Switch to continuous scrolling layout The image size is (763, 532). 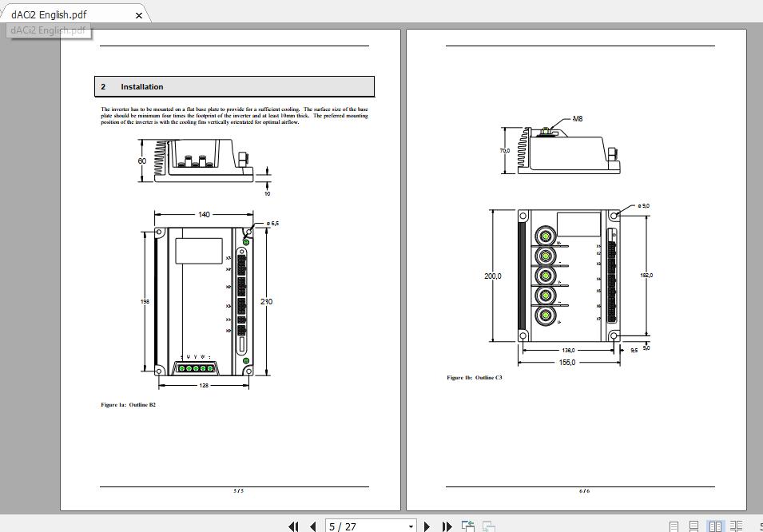(x=693, y=526)
